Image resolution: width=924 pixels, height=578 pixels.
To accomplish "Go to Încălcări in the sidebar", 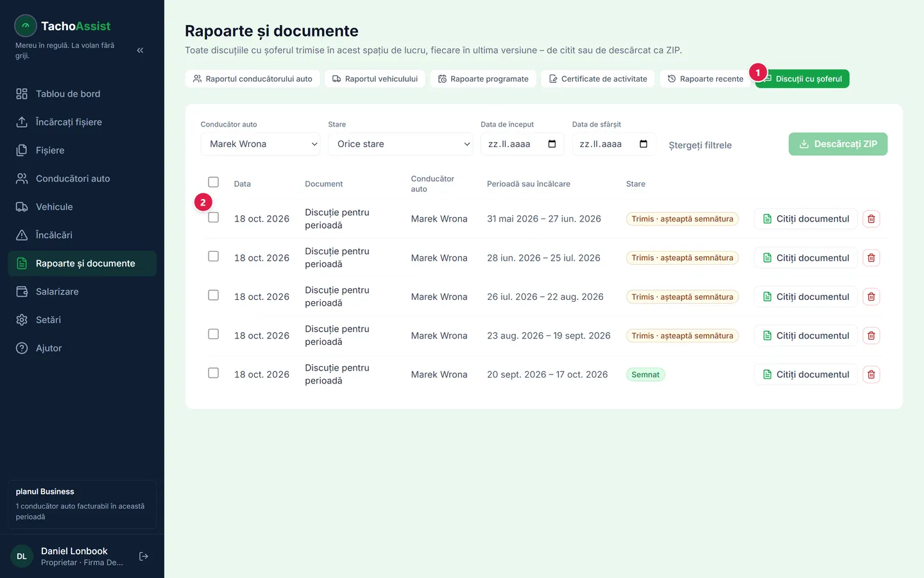I will pyautogui.click(x=82, y=235).
